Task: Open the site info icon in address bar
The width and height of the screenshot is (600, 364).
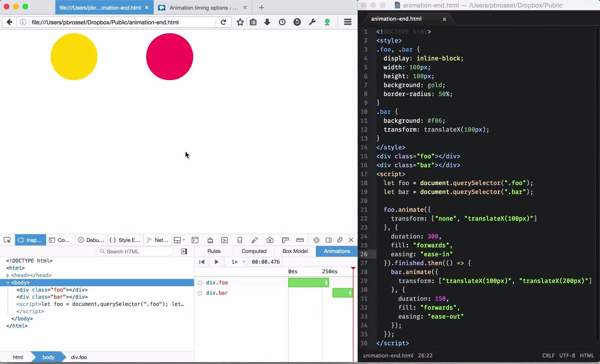Action: click(23, 22)
